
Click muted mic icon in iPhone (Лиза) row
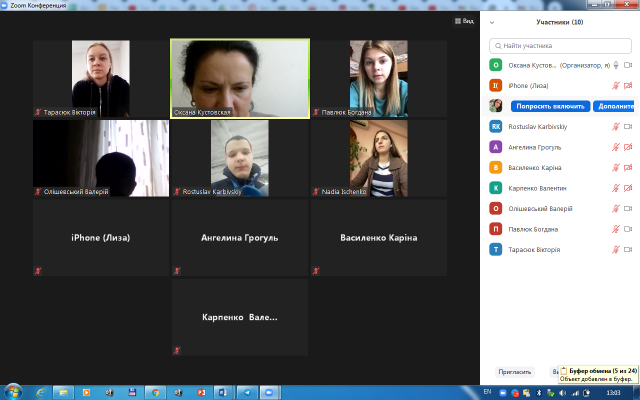pos(616,86)
